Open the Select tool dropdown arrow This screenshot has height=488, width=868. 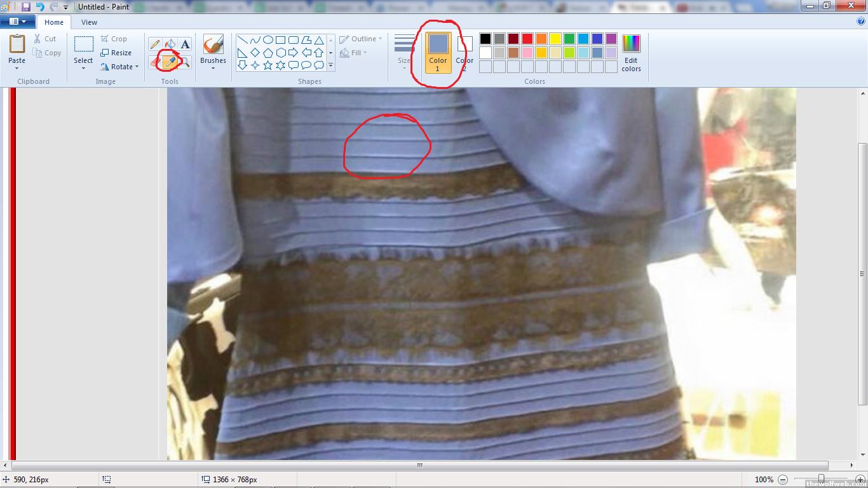pyautogui.click(x=83, y=68)
